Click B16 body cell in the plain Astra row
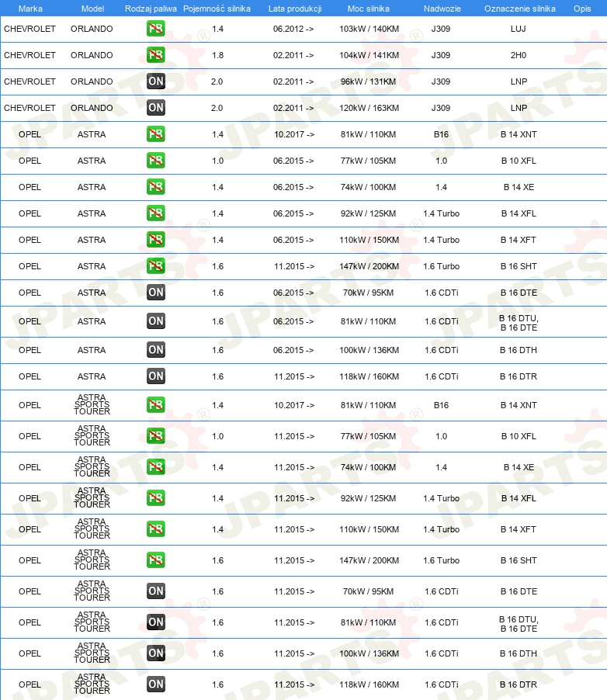Image resolution: width=607 pixels, height=700 pixels. click(441, 134)
